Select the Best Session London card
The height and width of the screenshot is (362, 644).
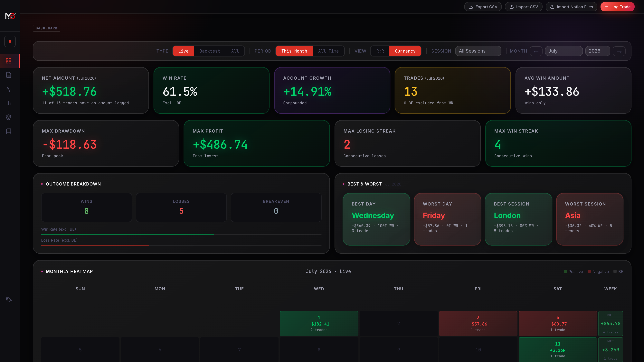pos(518,219)
